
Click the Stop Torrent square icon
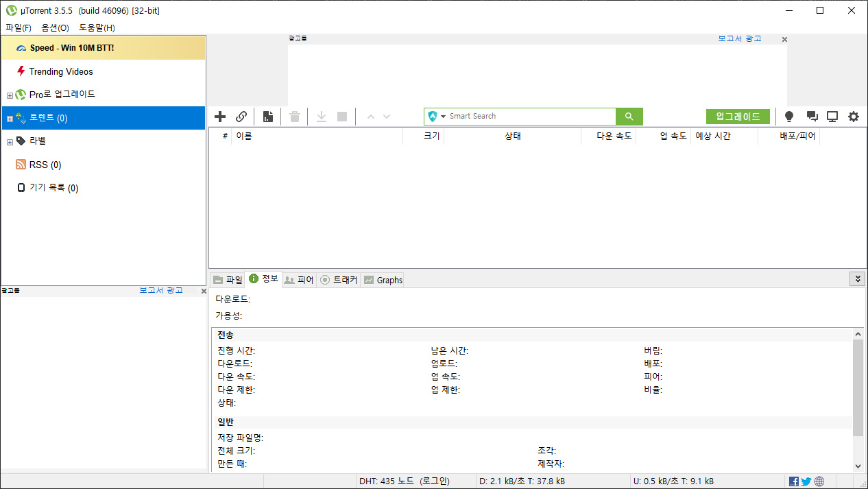coord(342,117)
